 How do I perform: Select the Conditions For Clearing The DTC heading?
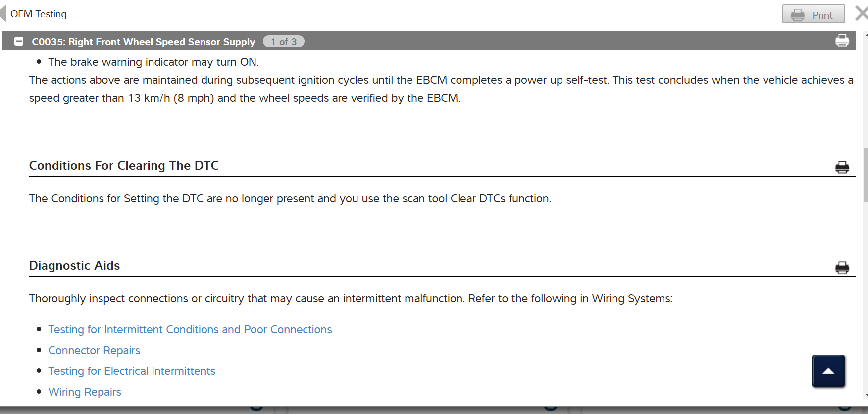tap(124, 165)
